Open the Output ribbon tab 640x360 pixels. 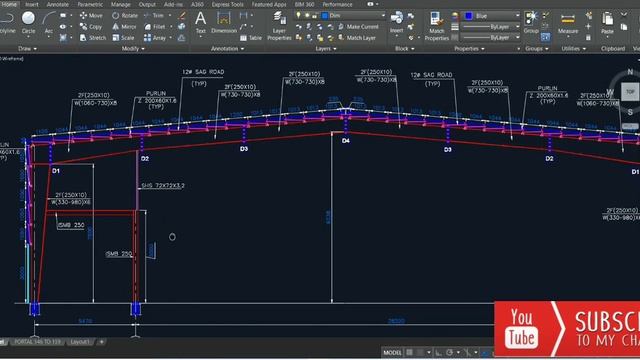click(147, 4)
